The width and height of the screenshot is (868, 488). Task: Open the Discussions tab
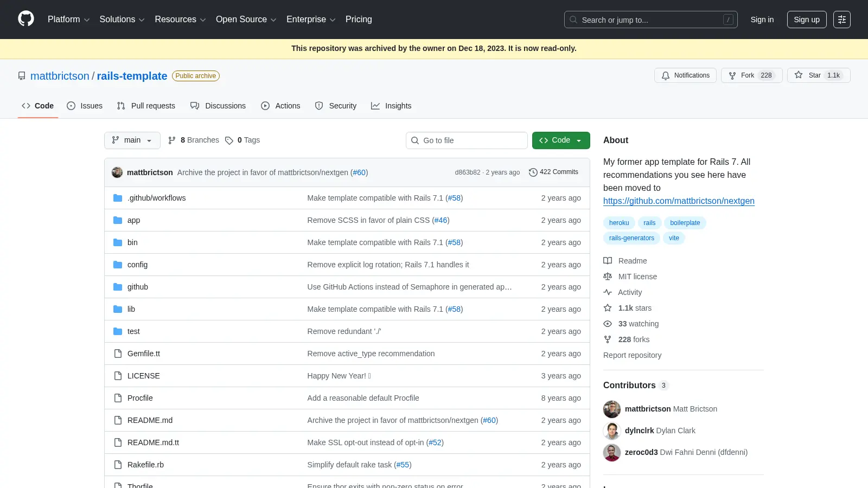tap(218, 106)
